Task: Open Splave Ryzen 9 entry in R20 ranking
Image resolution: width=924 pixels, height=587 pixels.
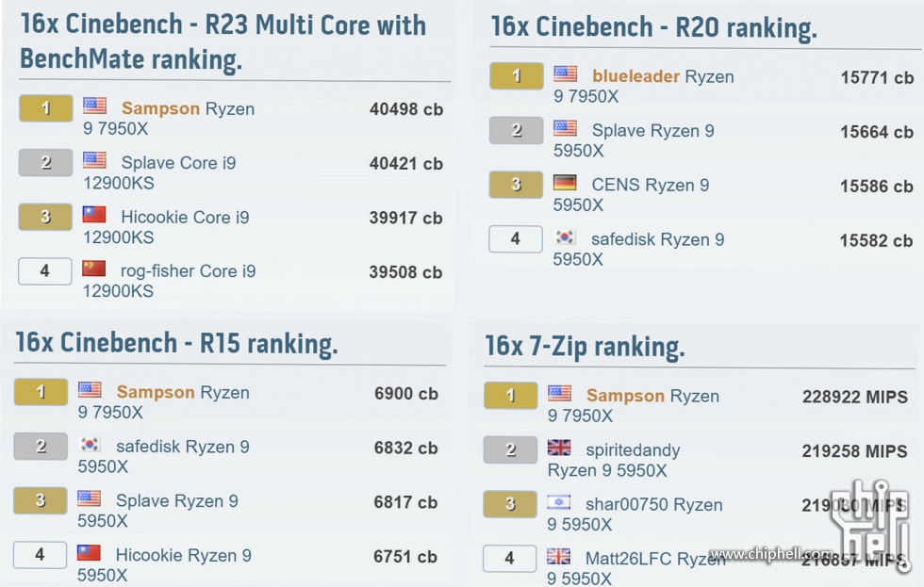Action: click(x=634, y=140)
